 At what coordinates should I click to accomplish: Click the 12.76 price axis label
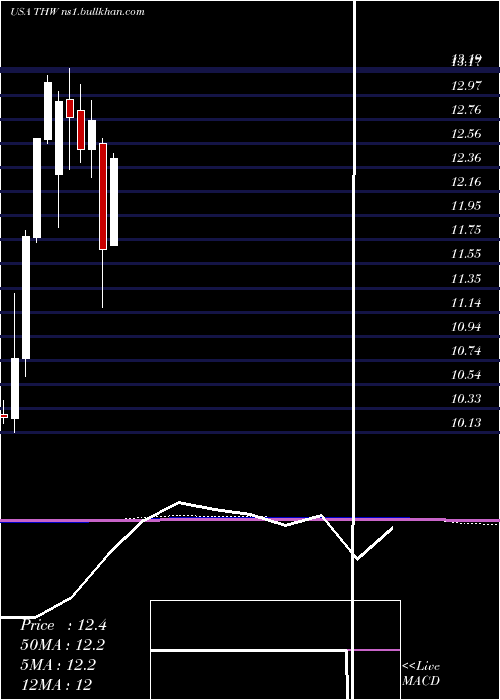(x=467, y=110)
